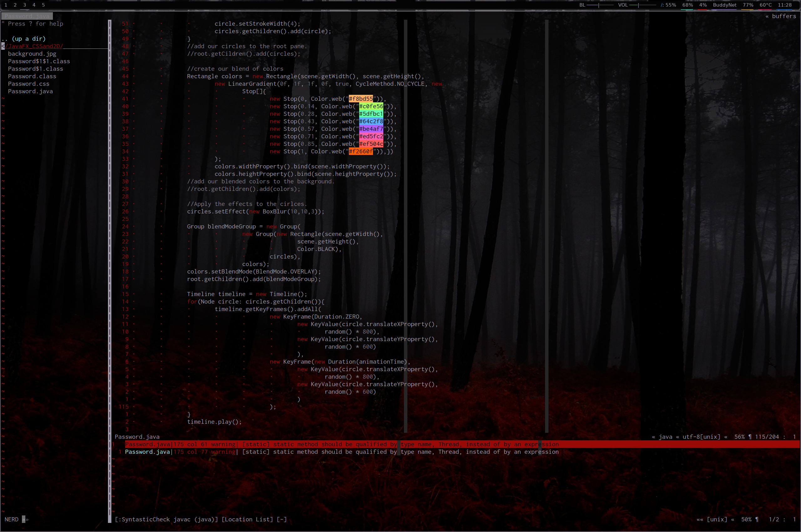Switch to workspace 3 in the bar
This screenshot has width=801, height=532.
pos(24,5)
